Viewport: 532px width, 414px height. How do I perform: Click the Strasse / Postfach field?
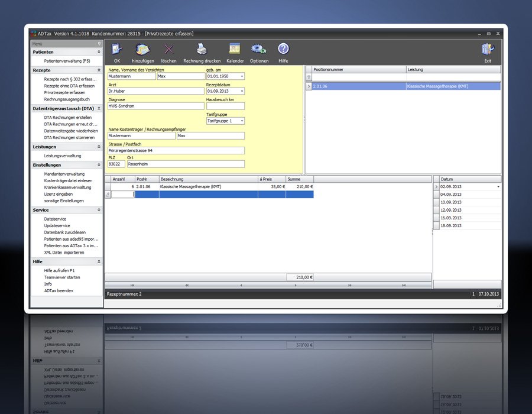tap(176, 151)
